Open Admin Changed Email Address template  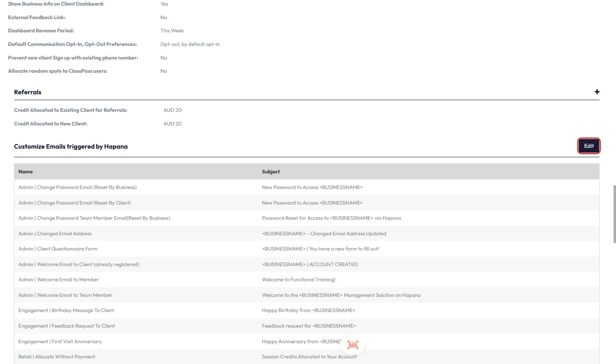(55, 234)
